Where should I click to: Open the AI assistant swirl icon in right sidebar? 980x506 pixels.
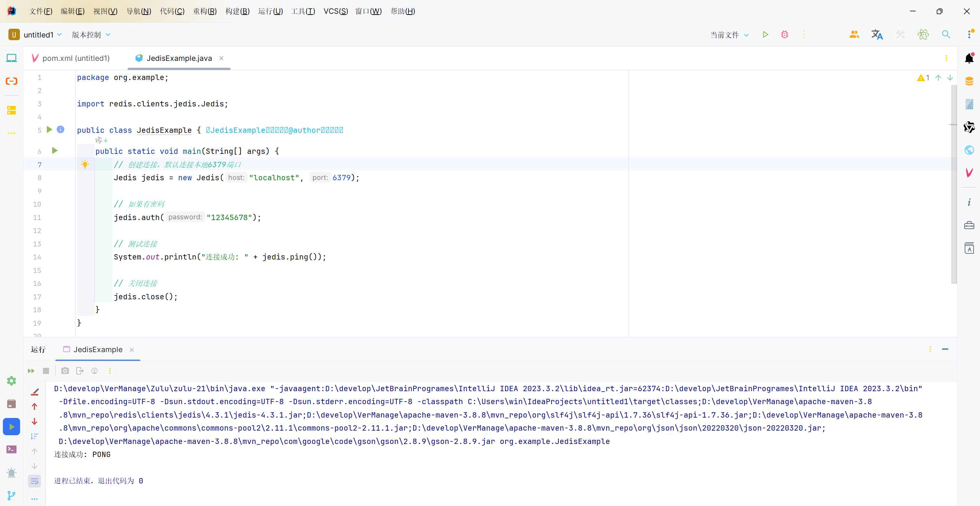pos(969,127)
